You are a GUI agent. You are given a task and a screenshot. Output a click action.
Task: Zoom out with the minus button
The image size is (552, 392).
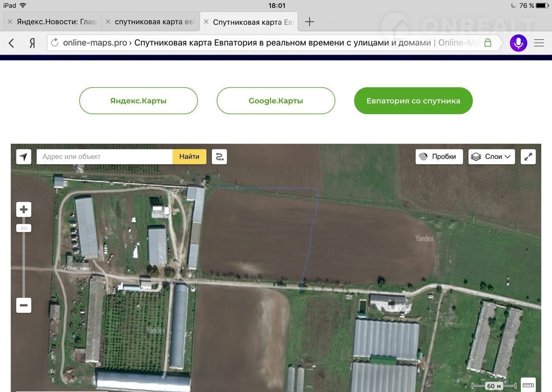point(24,305)
